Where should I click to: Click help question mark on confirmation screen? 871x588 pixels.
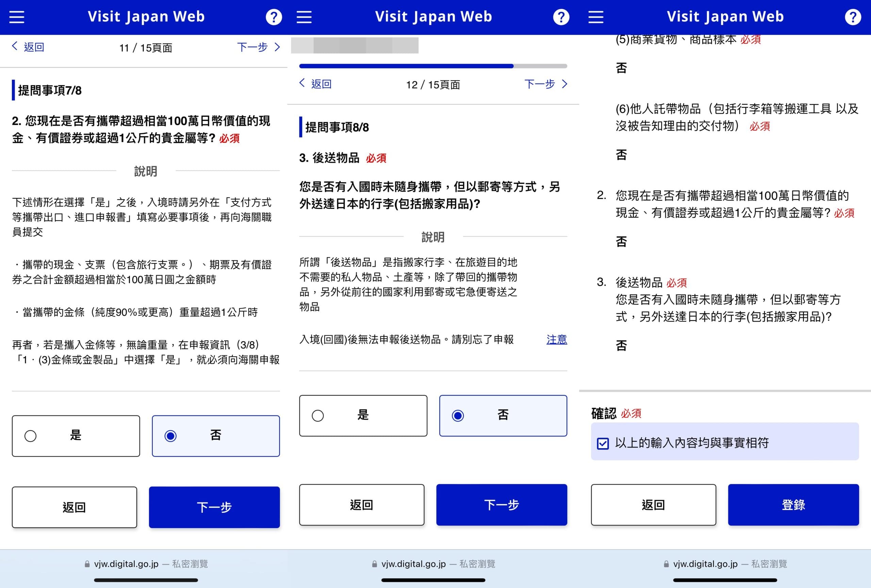[x=853, y=17]
